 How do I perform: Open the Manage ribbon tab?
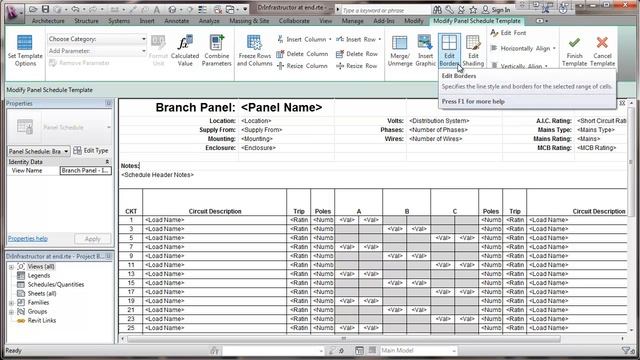[x=352, y=21]
